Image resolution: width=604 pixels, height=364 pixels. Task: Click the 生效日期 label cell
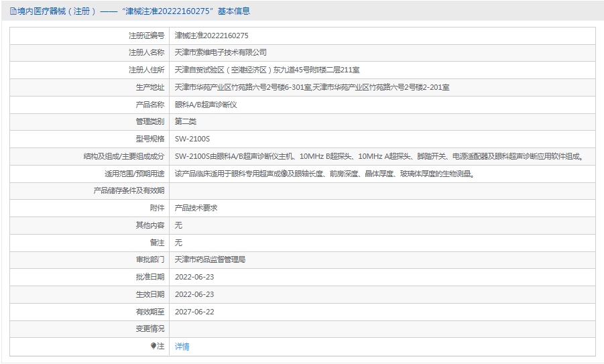point(90,294)
